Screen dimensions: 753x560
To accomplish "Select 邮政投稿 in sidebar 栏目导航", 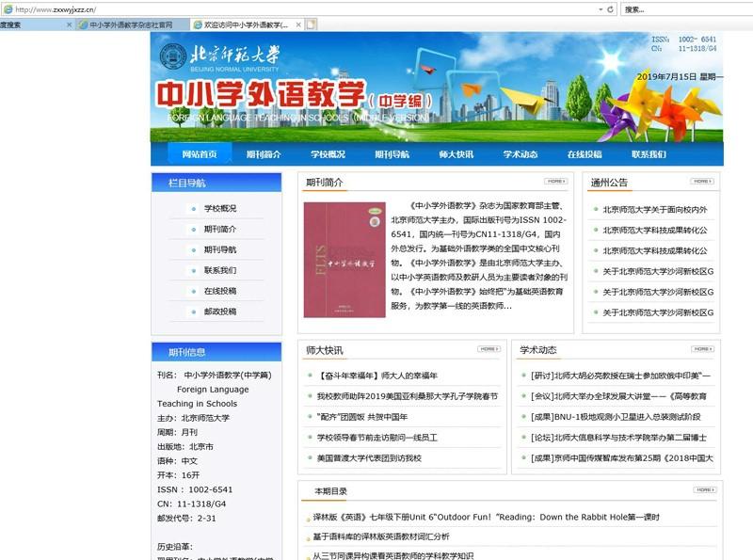I will point(220,312).
